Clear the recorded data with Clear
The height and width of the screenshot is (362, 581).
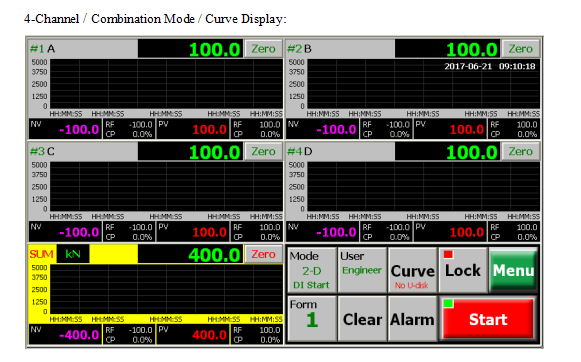[362, 319]
